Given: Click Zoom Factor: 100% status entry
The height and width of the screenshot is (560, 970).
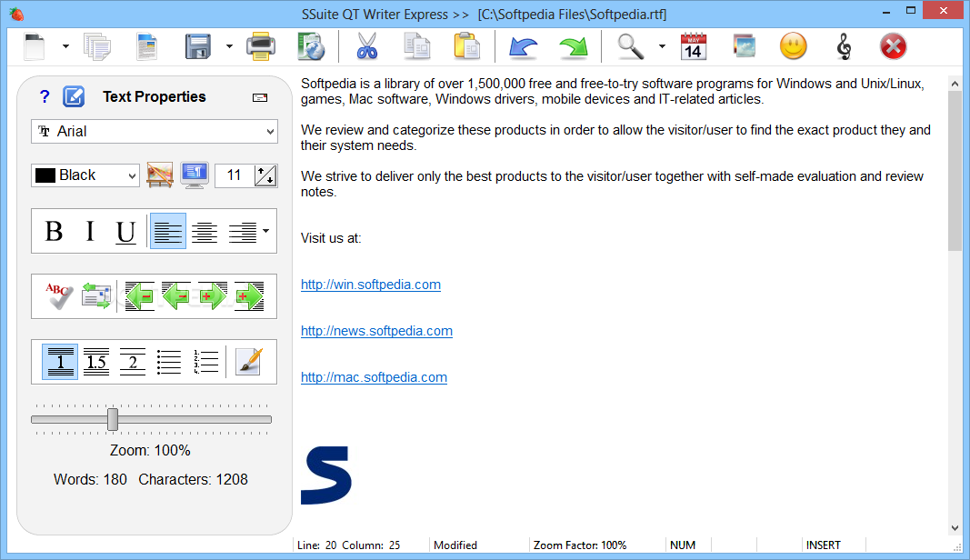Looking at the screenshot, I should (x=580, y=545).
